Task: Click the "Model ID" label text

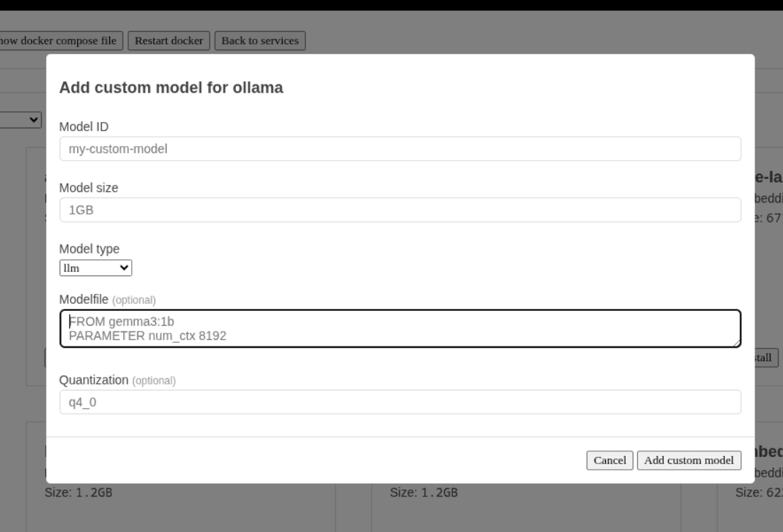Action: pos(84,127)
